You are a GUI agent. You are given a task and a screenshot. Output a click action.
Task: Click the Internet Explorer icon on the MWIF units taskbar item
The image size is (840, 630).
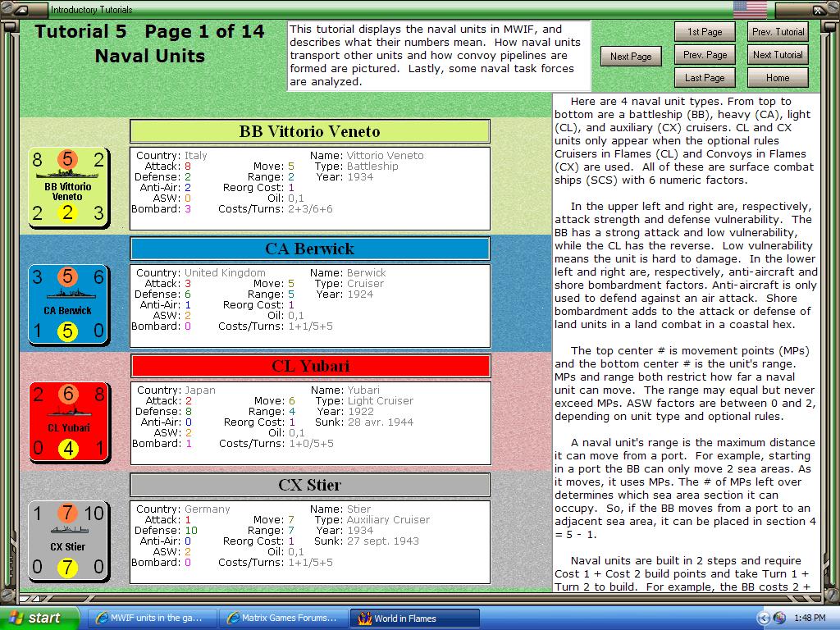(x=101, y=619)
